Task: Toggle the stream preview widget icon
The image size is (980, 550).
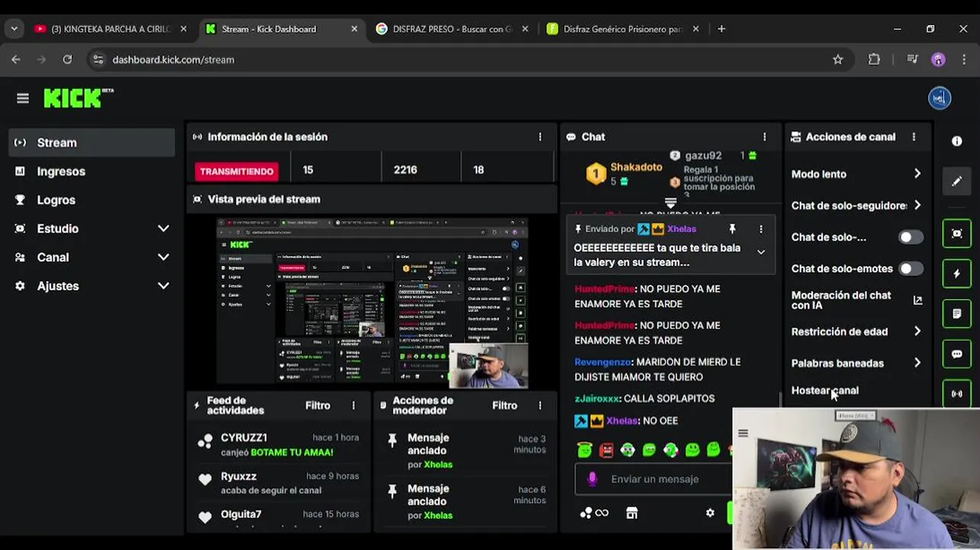Action: (x=956, y=234)
